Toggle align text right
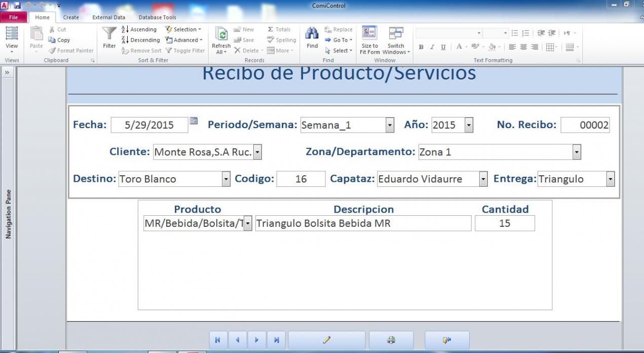 534,47
